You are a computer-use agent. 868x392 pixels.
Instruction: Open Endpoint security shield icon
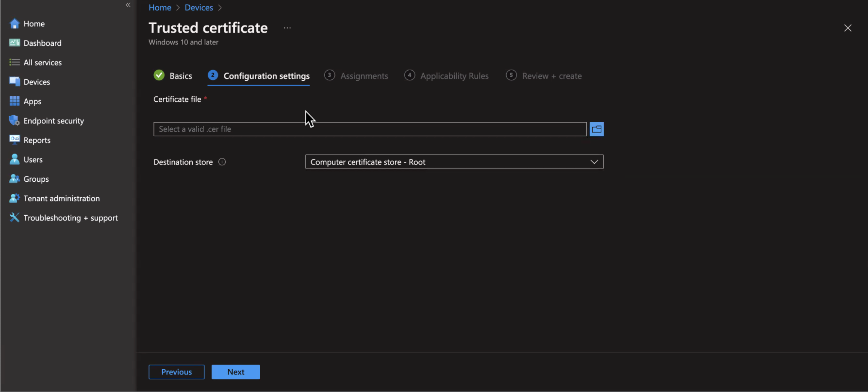coord(14,120)
